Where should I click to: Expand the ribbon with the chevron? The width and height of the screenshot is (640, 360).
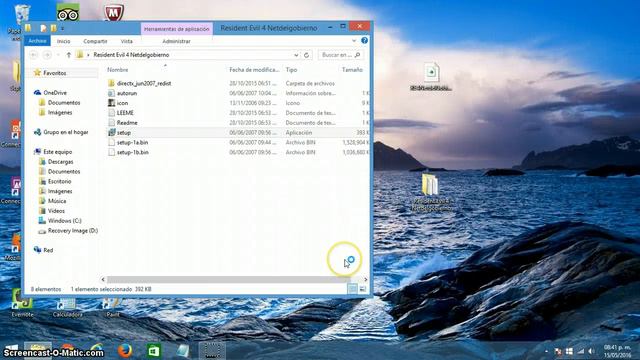pos(354,41)
